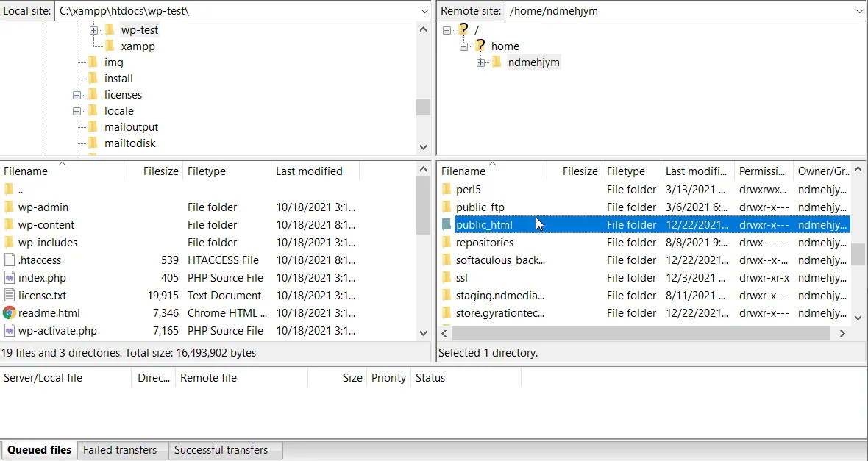Collapse the home node in remote tree

click(464, 46)
